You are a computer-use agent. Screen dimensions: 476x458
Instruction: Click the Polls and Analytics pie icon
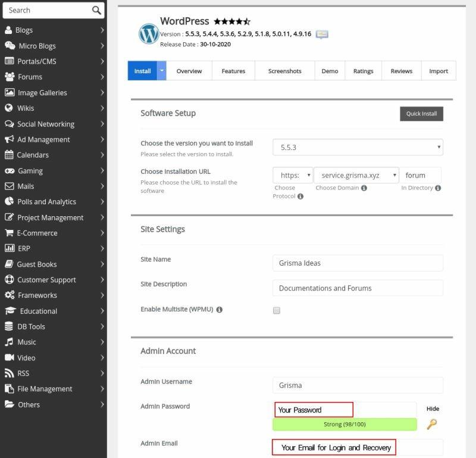(x=10, y=201)
